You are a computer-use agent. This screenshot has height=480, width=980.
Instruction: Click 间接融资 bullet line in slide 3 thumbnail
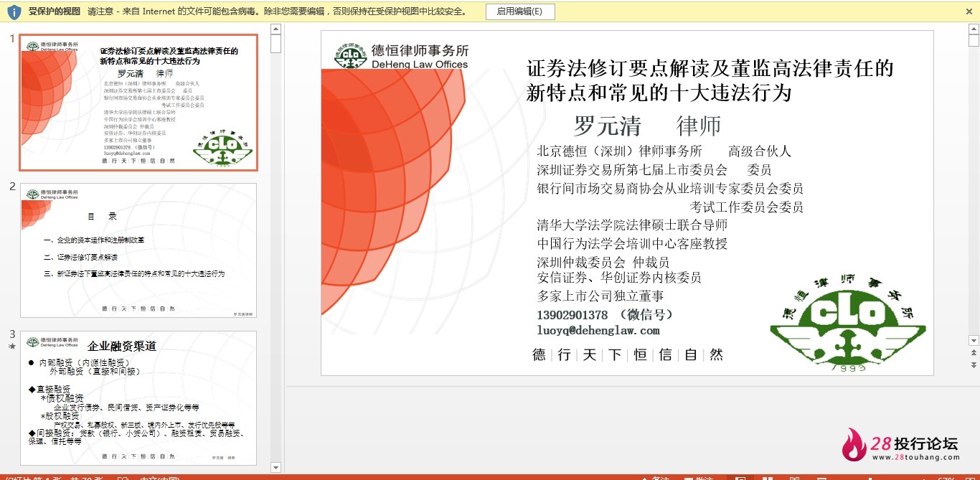click(137, 437)
